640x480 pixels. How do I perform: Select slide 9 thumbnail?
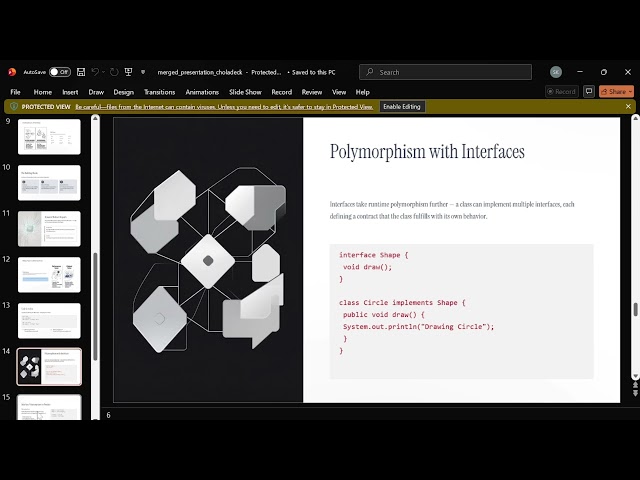click(x=49, y=137)
